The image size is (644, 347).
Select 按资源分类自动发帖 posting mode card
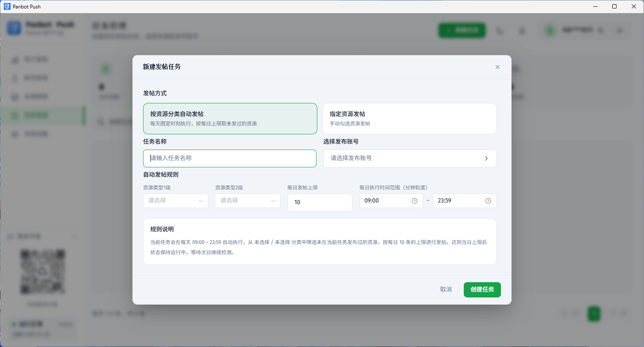(x=230, y=119)
